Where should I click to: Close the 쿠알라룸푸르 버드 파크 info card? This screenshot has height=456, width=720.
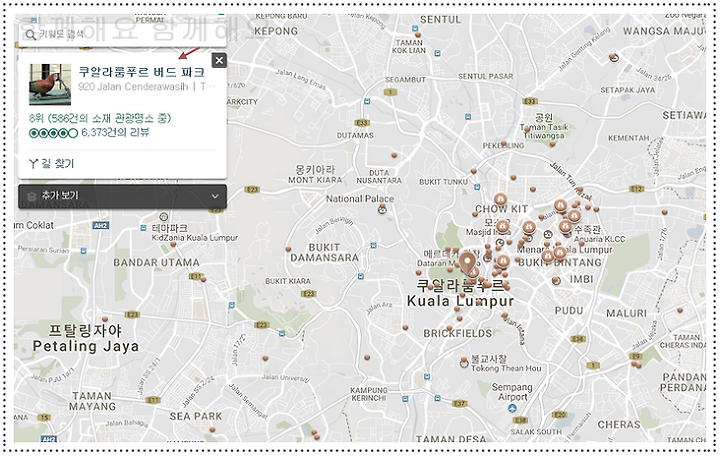[219, 60]
